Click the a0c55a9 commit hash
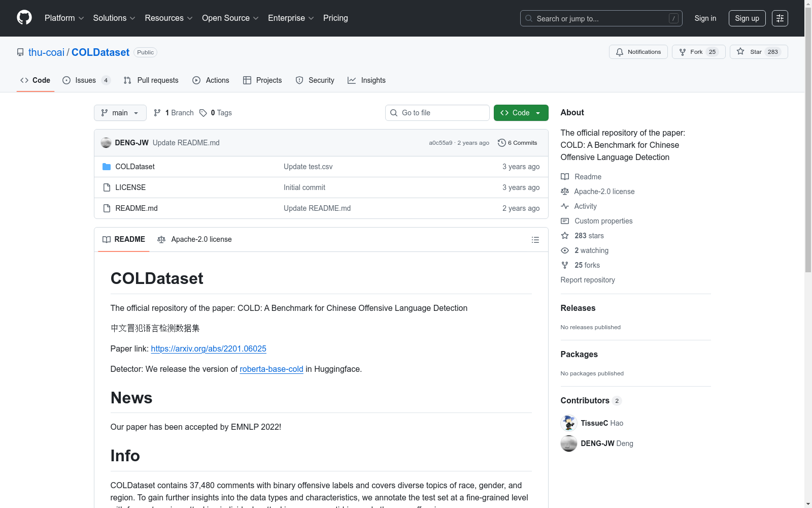Screen dimensions: 812x508 (441, 143)
